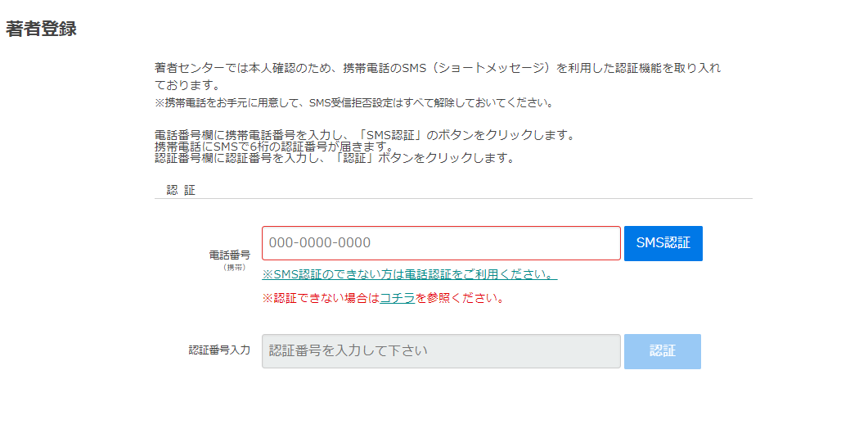Viewport: 868px width, 438px height.
Task: Click the おります。 line of the intro
Action: pos(187,85)
